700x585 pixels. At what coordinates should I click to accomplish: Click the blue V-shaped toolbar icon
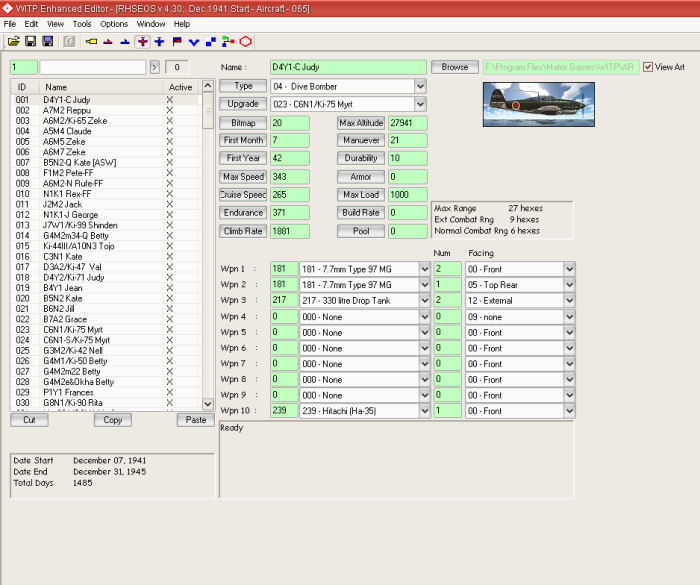(x=194, y=41)
